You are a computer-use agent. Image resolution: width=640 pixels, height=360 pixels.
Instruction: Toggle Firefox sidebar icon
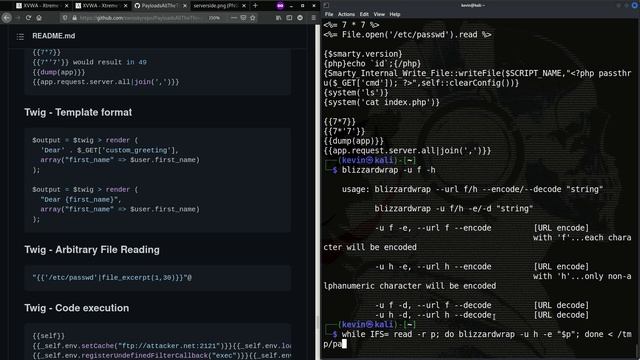[289, 18]
